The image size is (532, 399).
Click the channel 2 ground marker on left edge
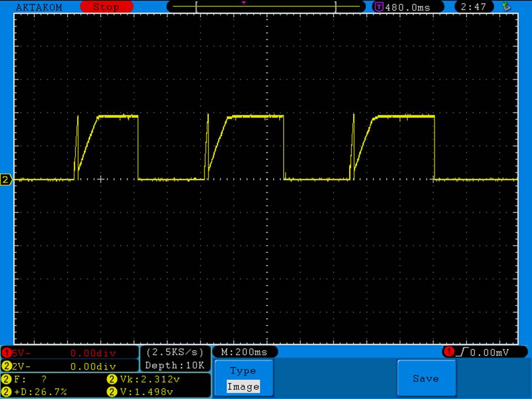(6, 180)
